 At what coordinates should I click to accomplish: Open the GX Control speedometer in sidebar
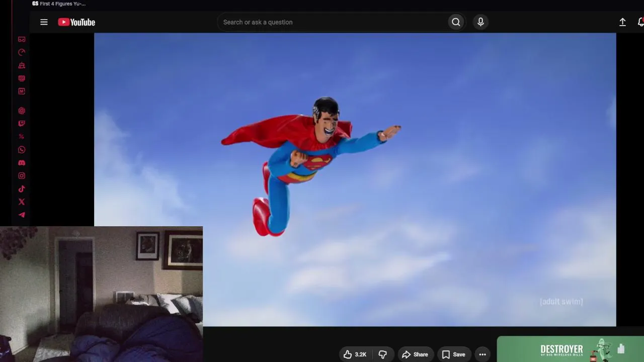coord(22,52)
